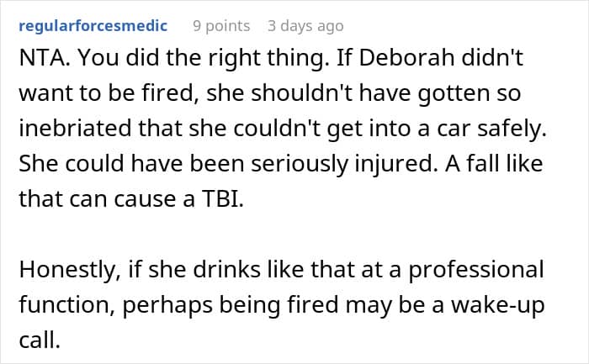Open the regularforcesmedic user profile
Screen dimensions: 589x364
[x=93, y=26]
